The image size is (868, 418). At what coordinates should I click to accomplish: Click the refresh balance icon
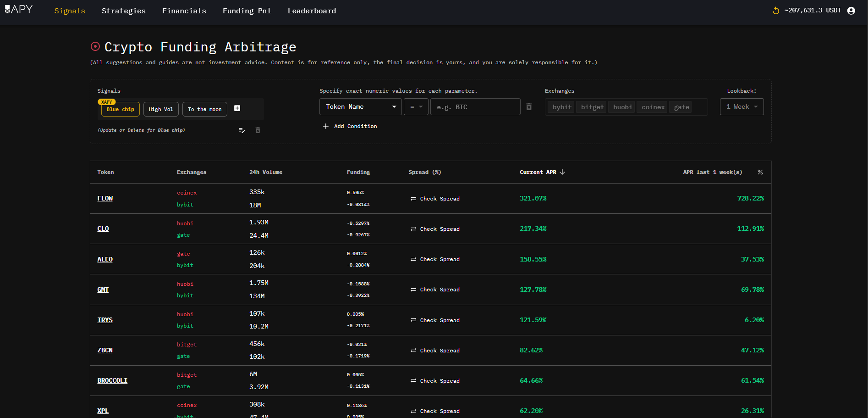775,11
